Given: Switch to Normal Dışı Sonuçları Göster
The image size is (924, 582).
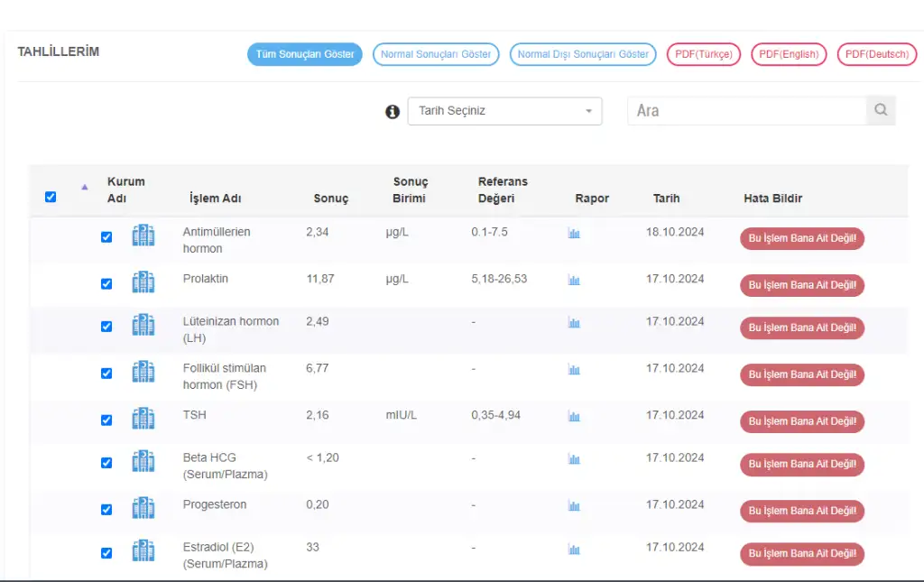Looking at the screenshot, I should (583, 54).
